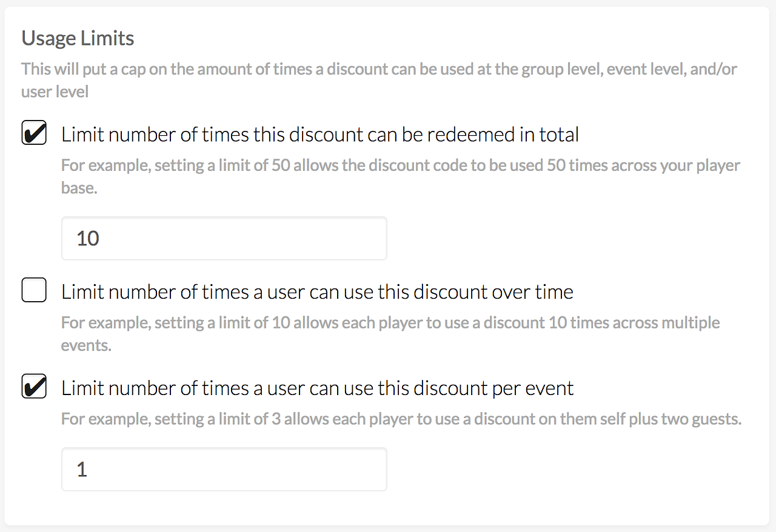Uncheck the total redemption limit checkbox
The image size is (776, 532).
click(x=34, y=133)
